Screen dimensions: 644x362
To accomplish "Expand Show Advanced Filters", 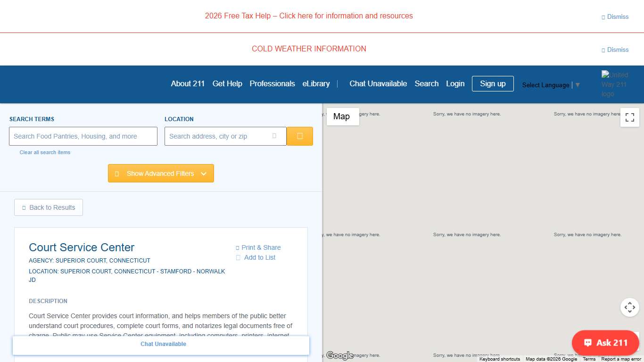I will point(161,173).
